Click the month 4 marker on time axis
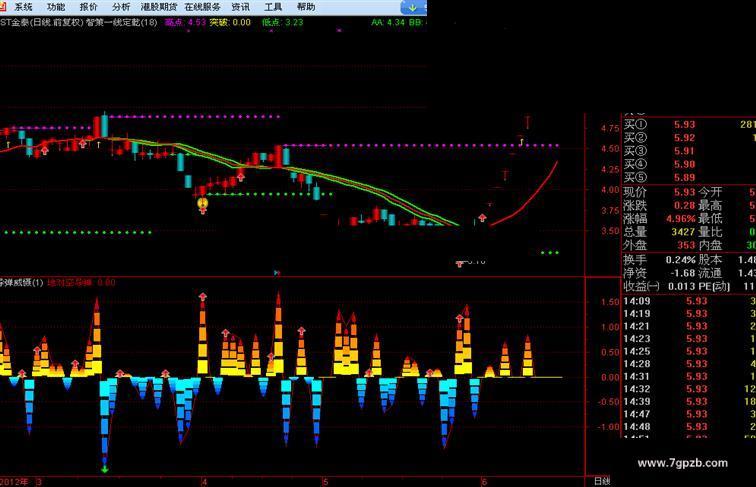The image size is (756, 487). point(204,482)
